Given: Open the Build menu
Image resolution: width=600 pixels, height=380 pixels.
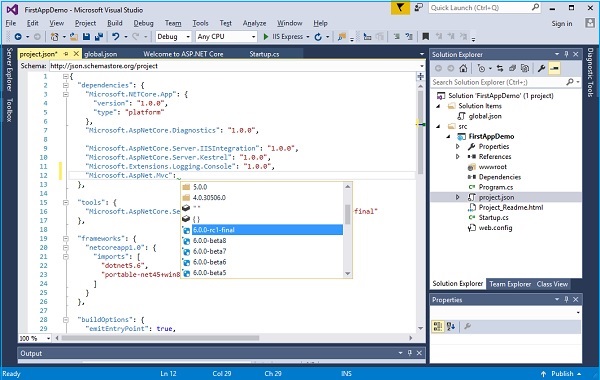Looking at the screenshot, I should (x=114, y=23).
